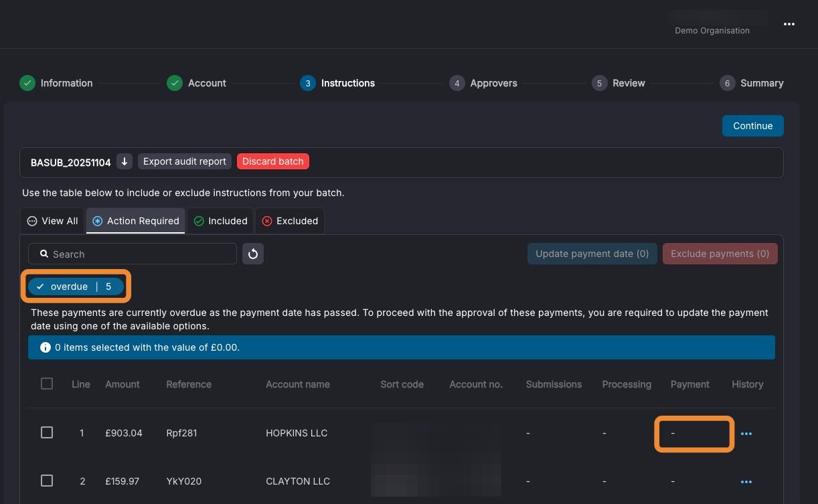Select the checkbox for line 1 HOPKINS LLC
Image resolution: width=818 pixels, height=504 pixels.
coord(47,432)
